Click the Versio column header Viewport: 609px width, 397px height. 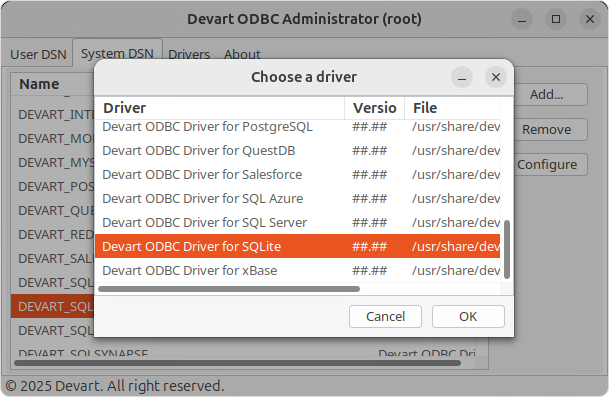(374, 108)
